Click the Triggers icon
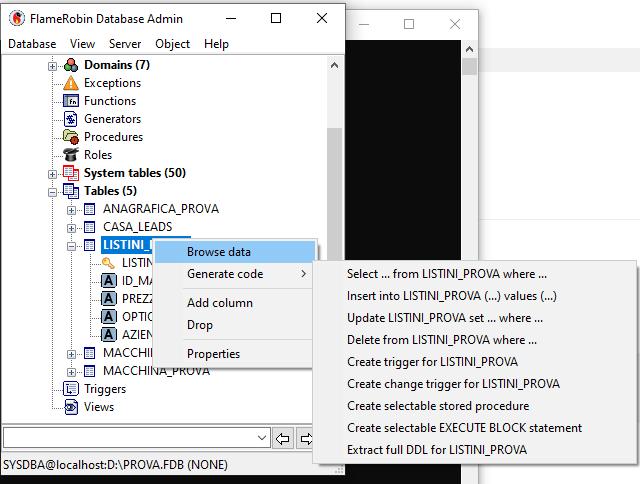The image size is (640, 484). pos(71,389)
